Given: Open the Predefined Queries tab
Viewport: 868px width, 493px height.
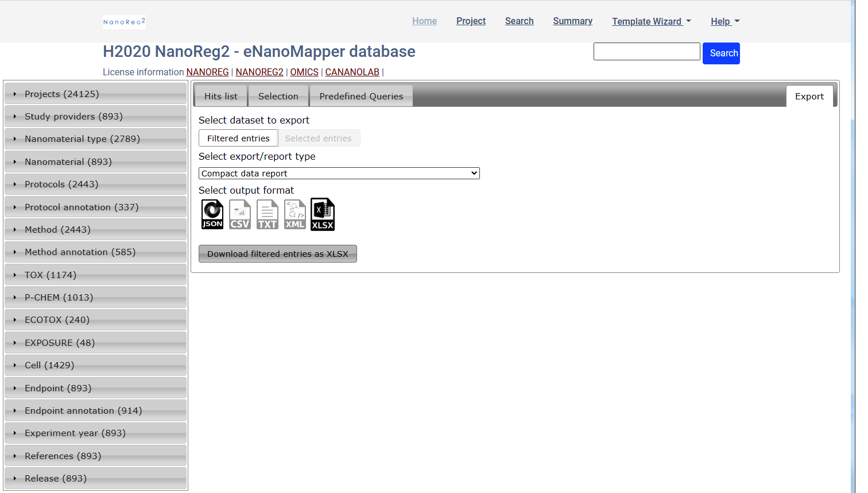Looking at the screenshot, I should [361, 97].
